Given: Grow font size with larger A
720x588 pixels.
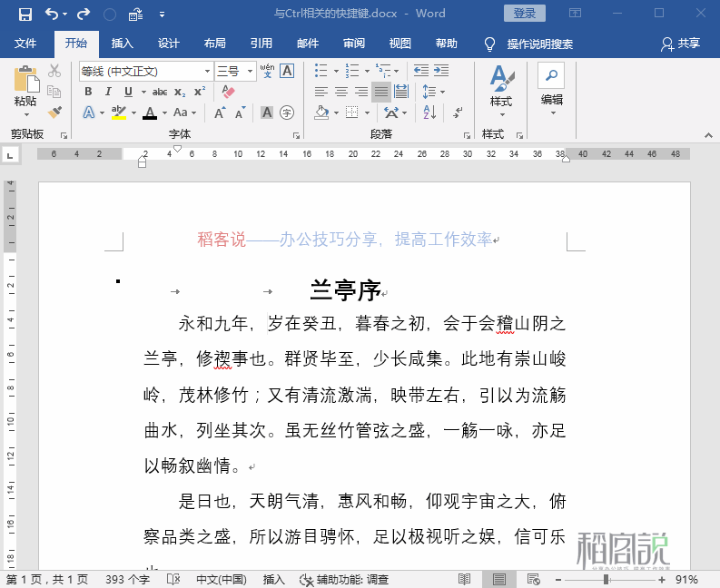Looking at the screenshot, I should pos(221,113).
